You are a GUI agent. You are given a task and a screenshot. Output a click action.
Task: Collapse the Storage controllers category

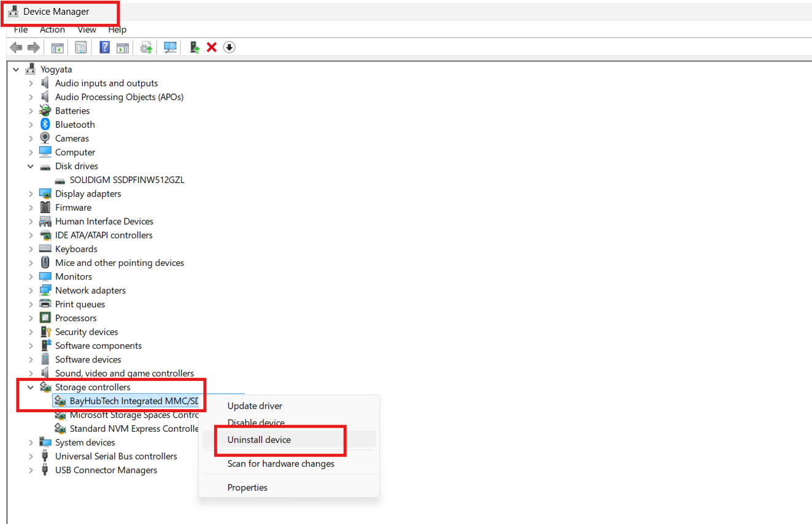point(31,387)
